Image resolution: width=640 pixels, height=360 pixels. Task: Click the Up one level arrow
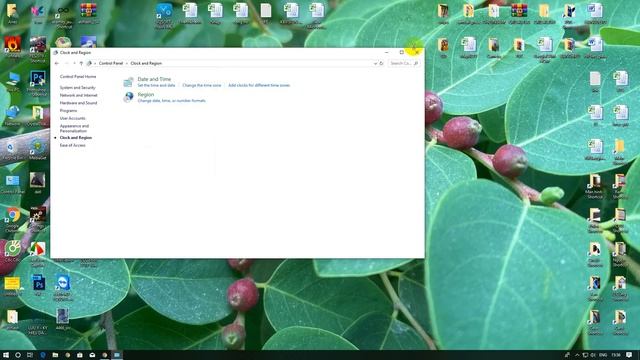pyautogui.click(x=81, y=63)
